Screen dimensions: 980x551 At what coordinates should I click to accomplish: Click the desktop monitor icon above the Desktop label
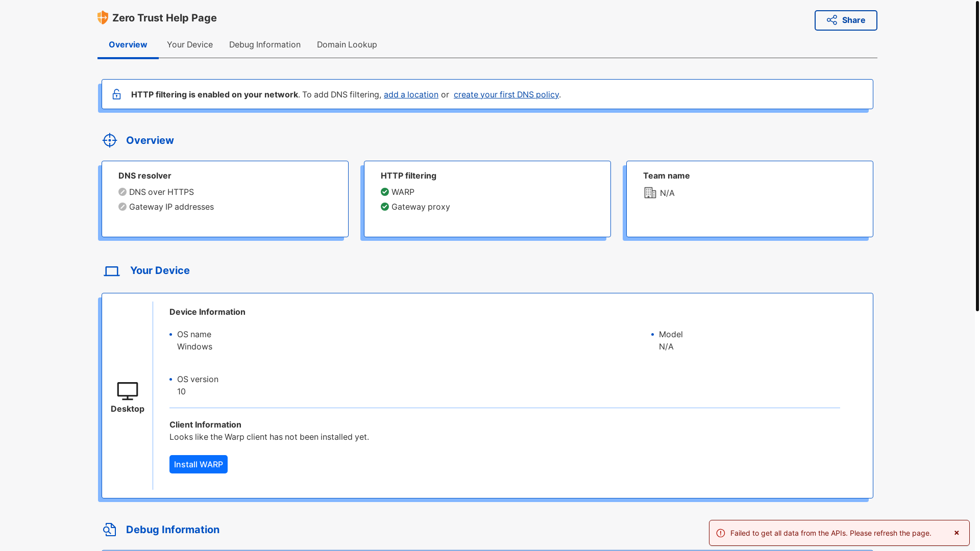[x=128, y=391]
